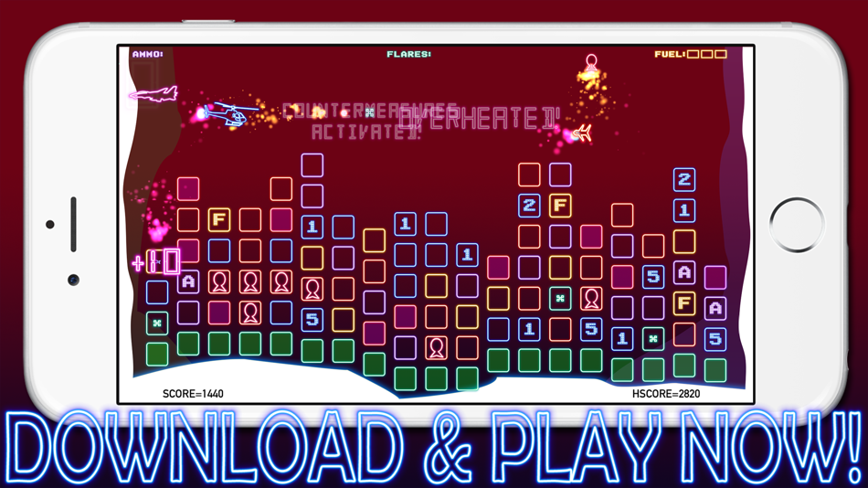This screenshot has width=868, height=488.
Task: Tap the AMMO: label
Action: click(148, 54)
